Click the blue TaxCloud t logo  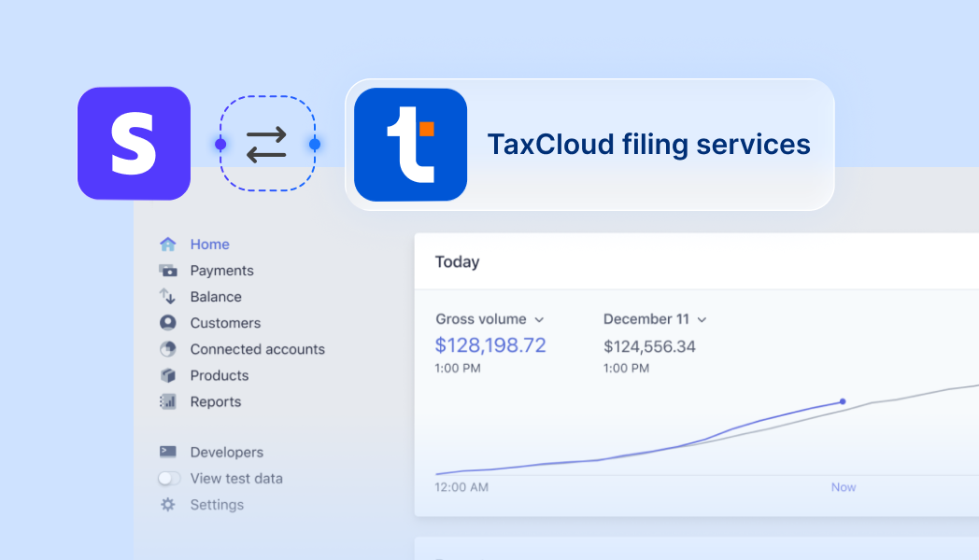click(410, 145)
